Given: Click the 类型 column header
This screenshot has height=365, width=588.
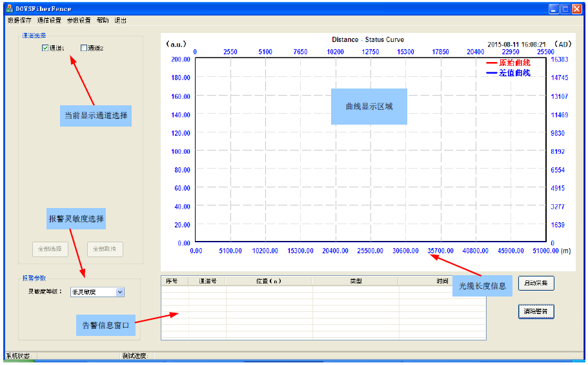Looking at the screenshot, I should click(356, 281).
